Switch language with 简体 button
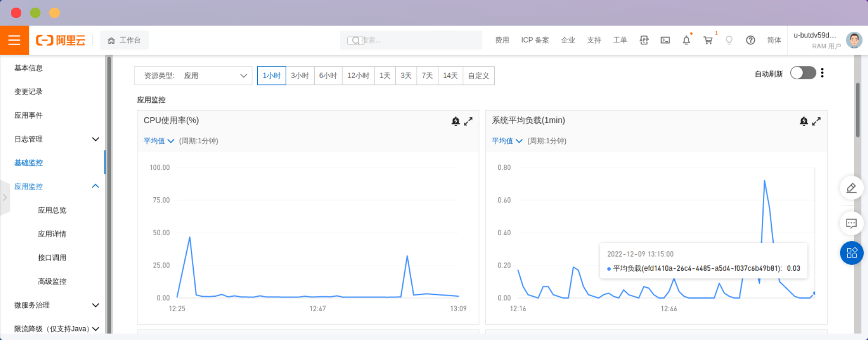868x340 pixels. (774, 40)
